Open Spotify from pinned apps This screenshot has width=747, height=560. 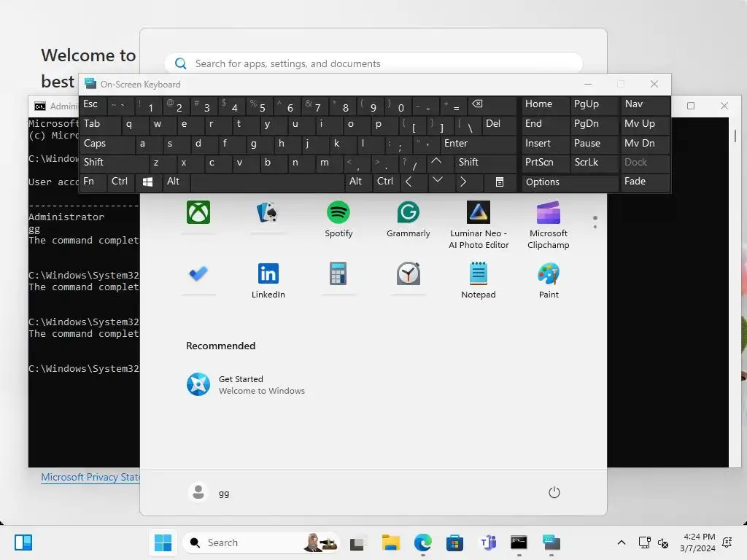click(338, 219)
